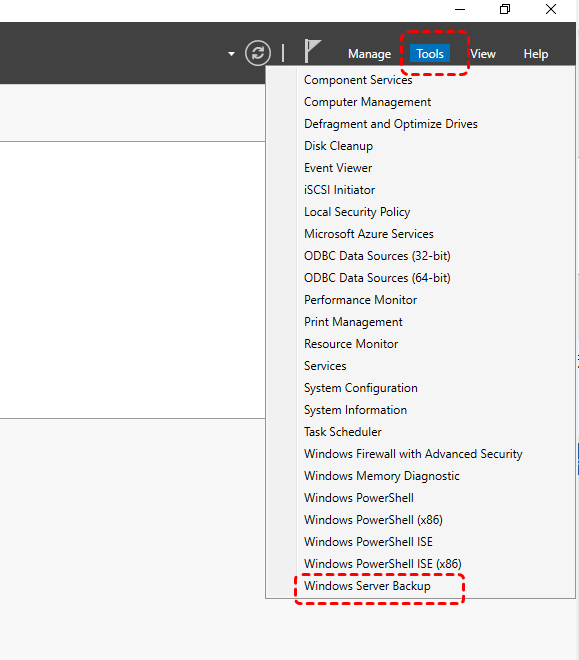The image size is (579, 660).
Task: Open Windows PowerShell ISE (x86)
Action: 382,564
